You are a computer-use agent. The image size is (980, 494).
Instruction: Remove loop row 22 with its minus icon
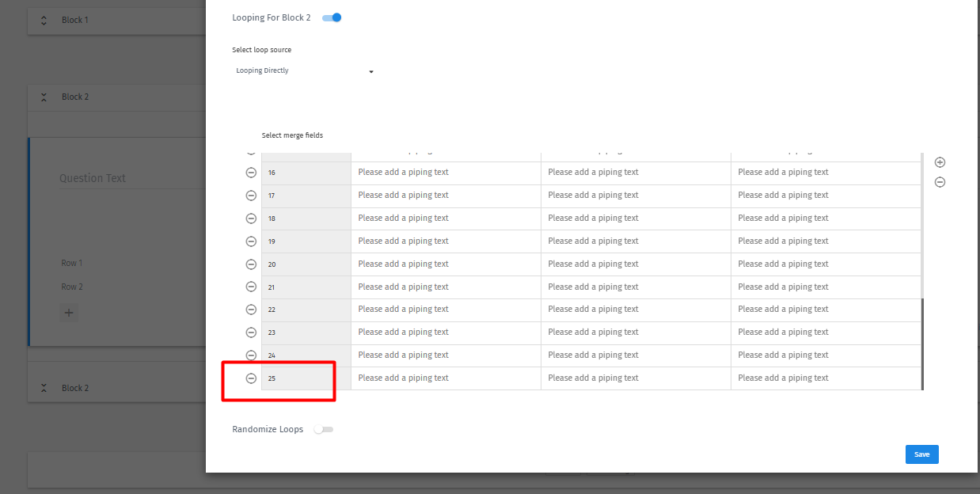pyautogui.click(x=251, y=310)
